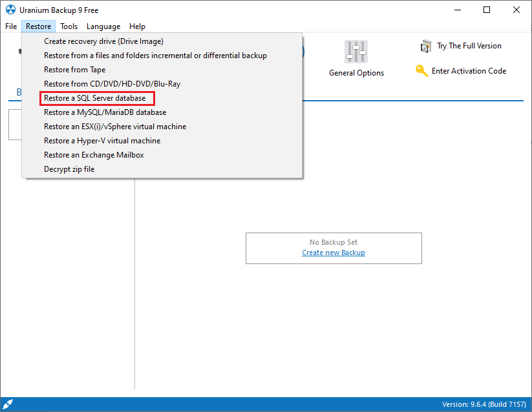Viewport: 532px width, 412px height.
Task: Open General Options sliders icon
Action: click(356, 52)
